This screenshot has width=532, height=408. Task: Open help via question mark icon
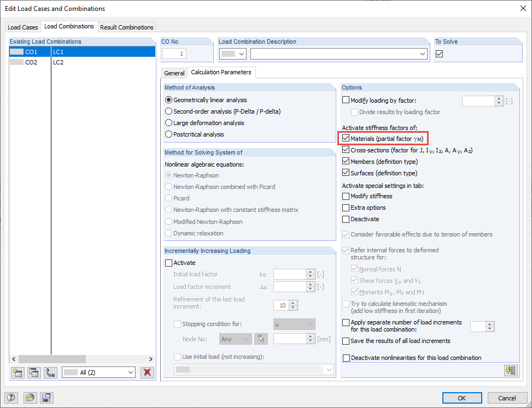11,398
